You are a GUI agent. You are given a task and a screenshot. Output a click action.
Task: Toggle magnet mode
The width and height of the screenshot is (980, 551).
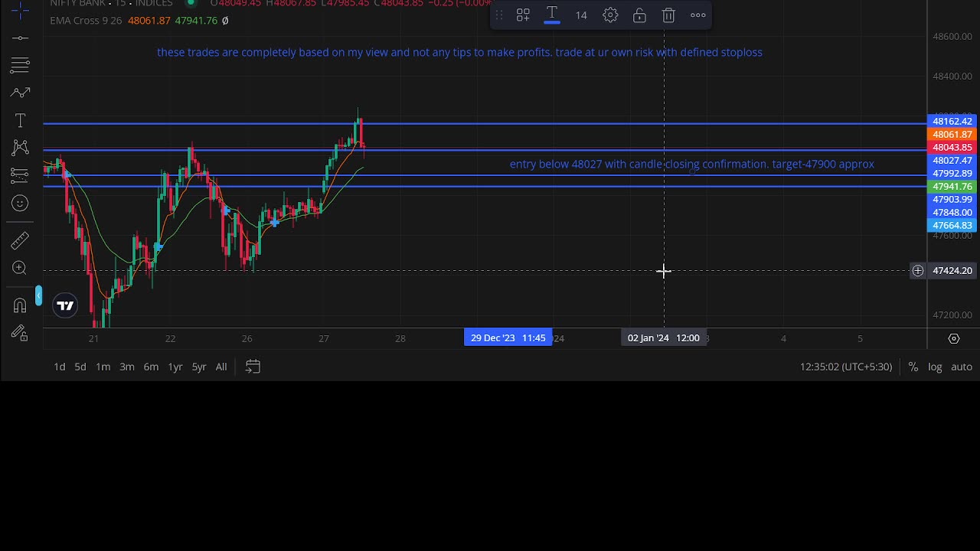pyautogui.click(x=21, y=305)
